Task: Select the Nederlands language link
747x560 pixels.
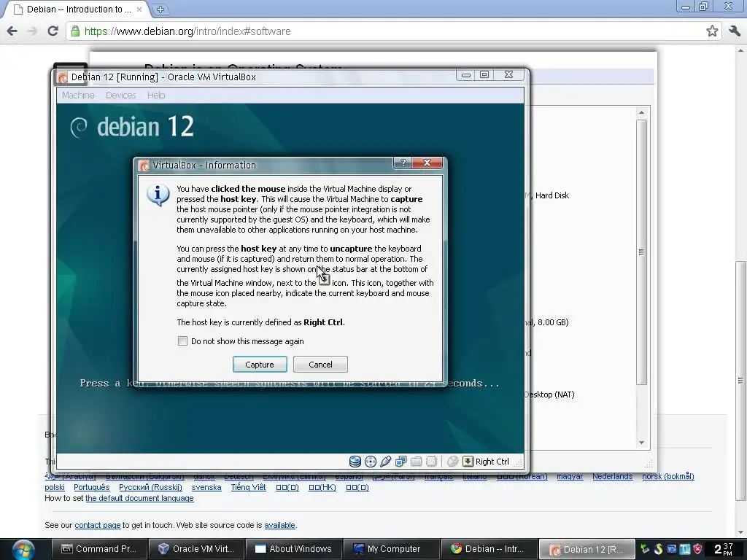Action: 613,476
